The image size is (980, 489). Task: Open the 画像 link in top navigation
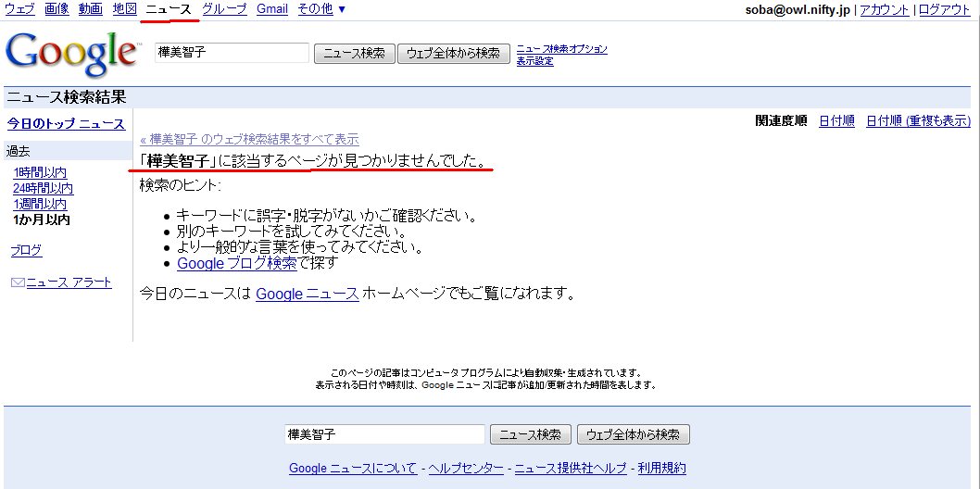click(x=57, y=8)
